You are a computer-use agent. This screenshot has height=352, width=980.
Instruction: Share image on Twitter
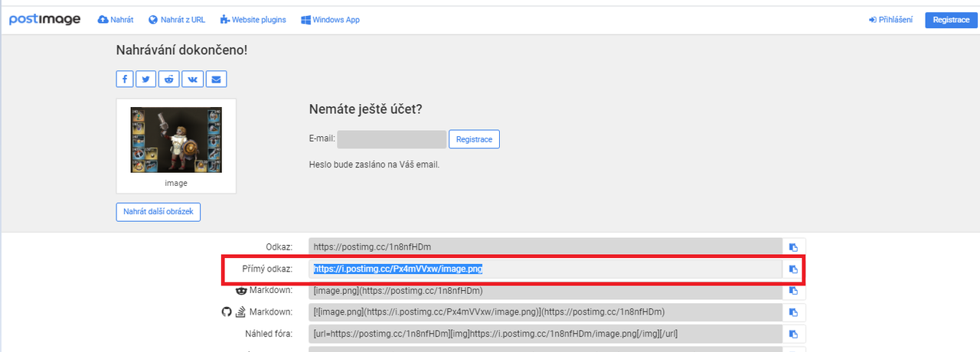(x=145, y=79)
